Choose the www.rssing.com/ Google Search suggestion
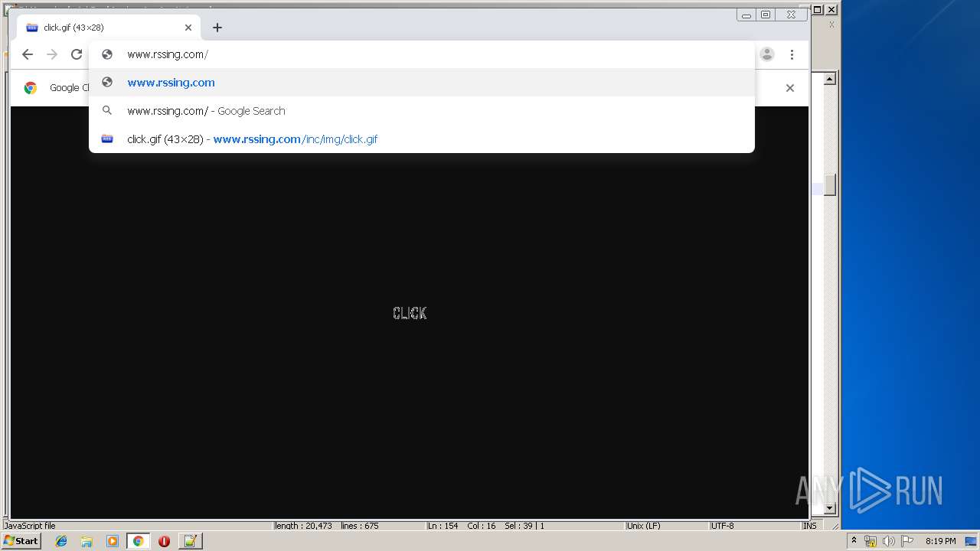The height and width of the screenshot is (551, 980). click(x=421, y=111)
